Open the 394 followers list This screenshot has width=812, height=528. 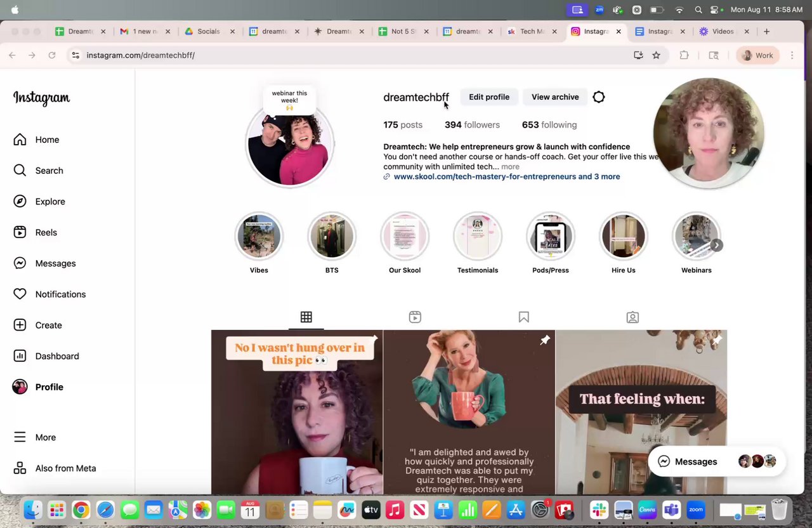(x=472, y=125)
